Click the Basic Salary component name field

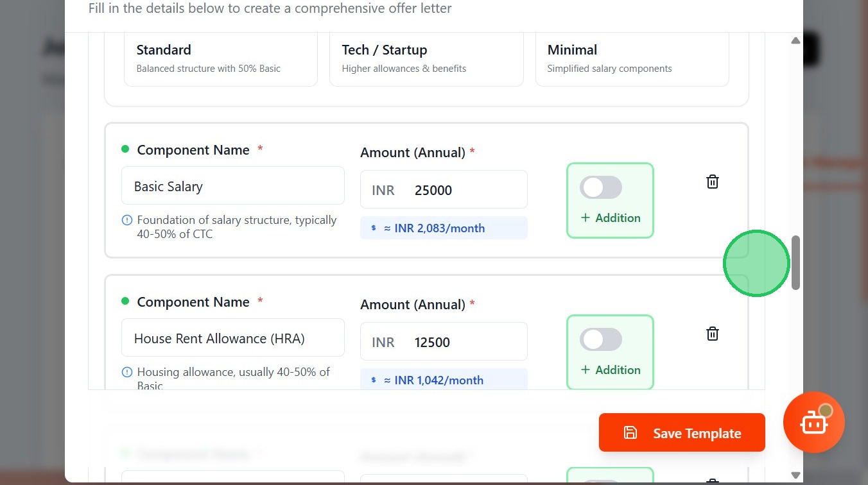(232, 187)
